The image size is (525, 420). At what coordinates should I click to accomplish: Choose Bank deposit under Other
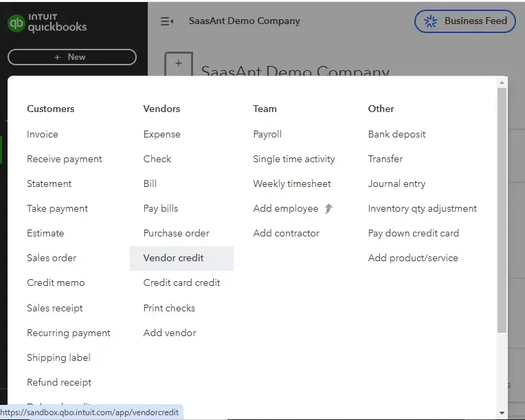point(396,134)
